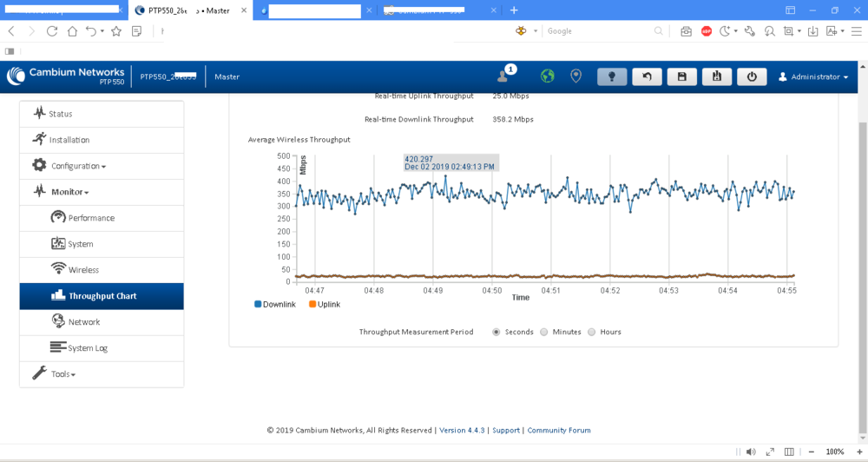Viewport: 868px width, 462px height.
Task: Select Seconds measurement period
Action: 496,332
